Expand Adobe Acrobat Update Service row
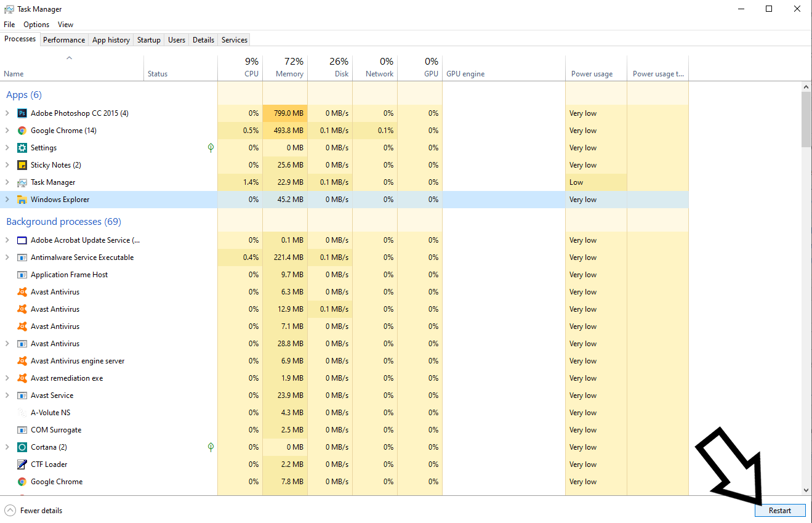 coord(7,240)
